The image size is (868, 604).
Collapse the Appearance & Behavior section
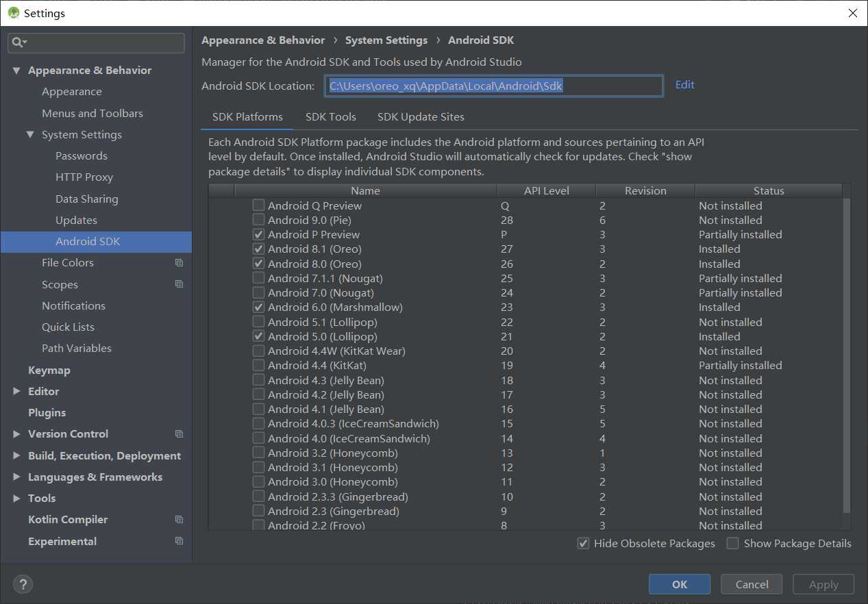16,71
